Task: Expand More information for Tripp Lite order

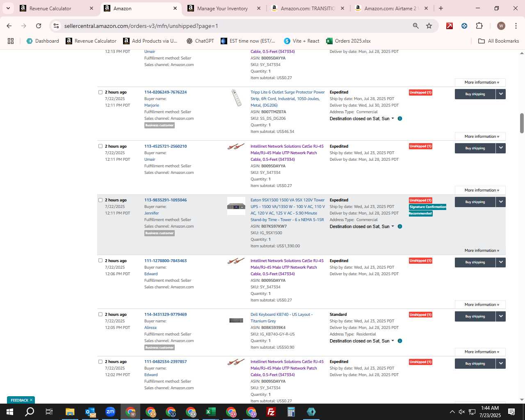Action: (x=480, y=137)
